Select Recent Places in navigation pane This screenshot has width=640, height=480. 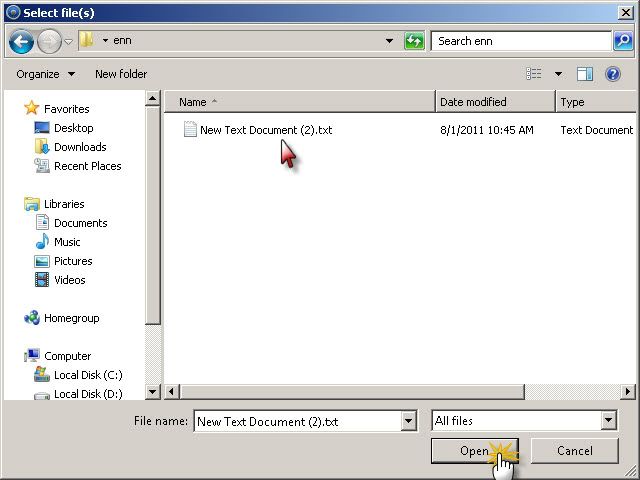pyautogui.click(x=87, y=166)
